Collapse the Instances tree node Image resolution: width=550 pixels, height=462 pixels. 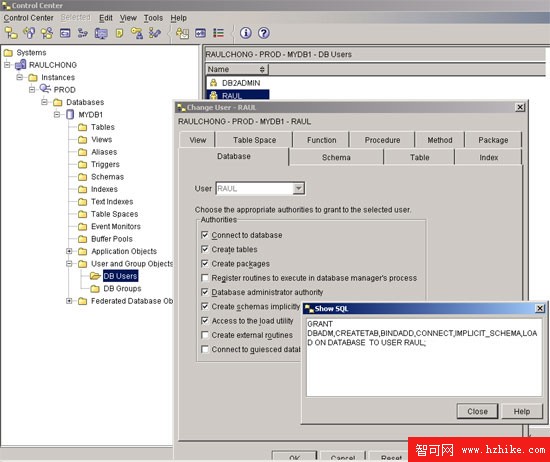pos(20,77)
